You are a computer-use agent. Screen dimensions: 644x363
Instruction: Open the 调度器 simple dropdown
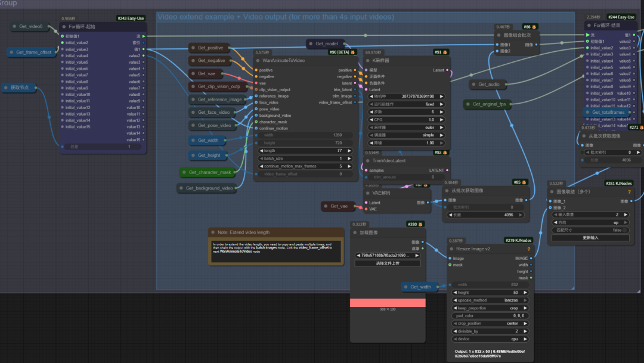tap(406, 135)
